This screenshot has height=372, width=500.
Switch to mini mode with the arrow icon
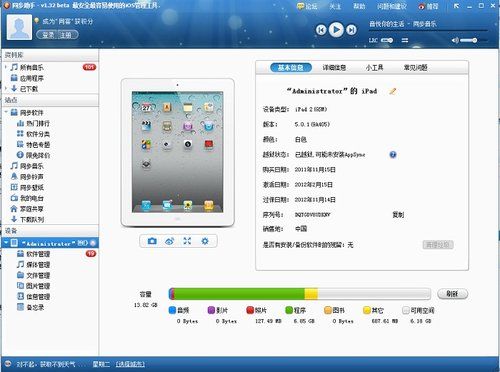point(456,6)
